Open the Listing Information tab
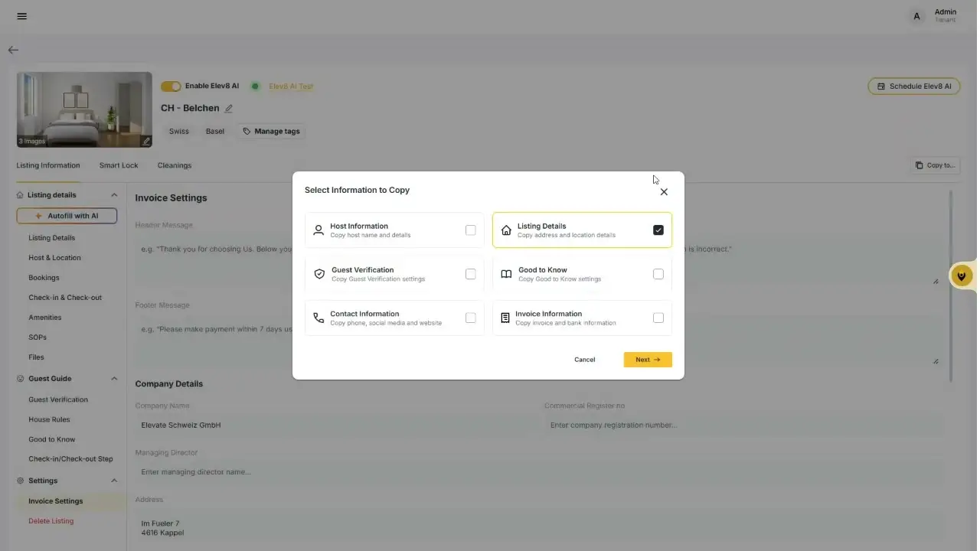Image resolution: width=980 pixels, height=551 pixels. click(x=48, y=165)
